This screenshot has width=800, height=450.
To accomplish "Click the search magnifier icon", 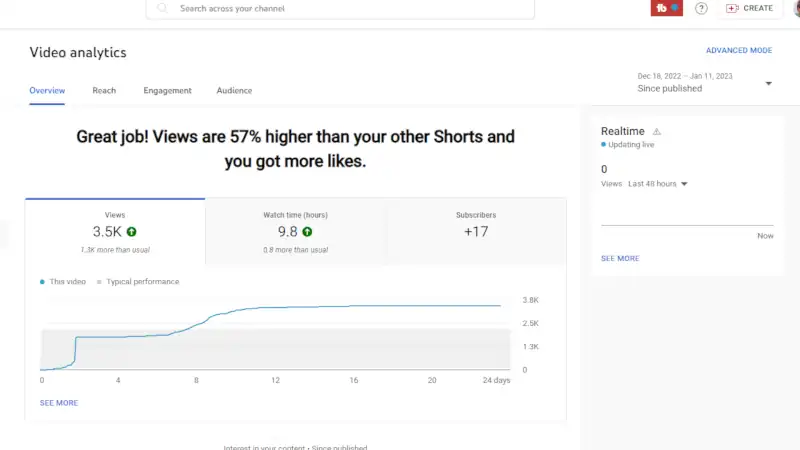I will click(x=162, y=8).
